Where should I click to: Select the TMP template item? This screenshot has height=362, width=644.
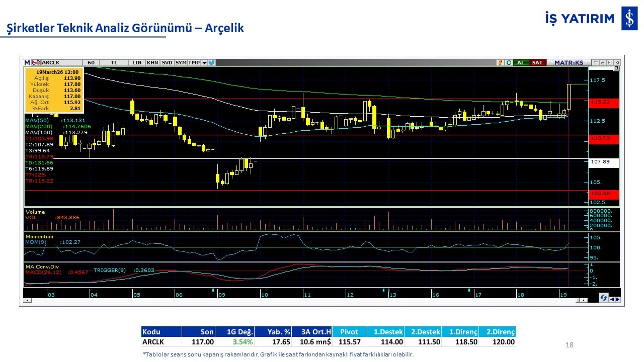[x=194, y=63]
